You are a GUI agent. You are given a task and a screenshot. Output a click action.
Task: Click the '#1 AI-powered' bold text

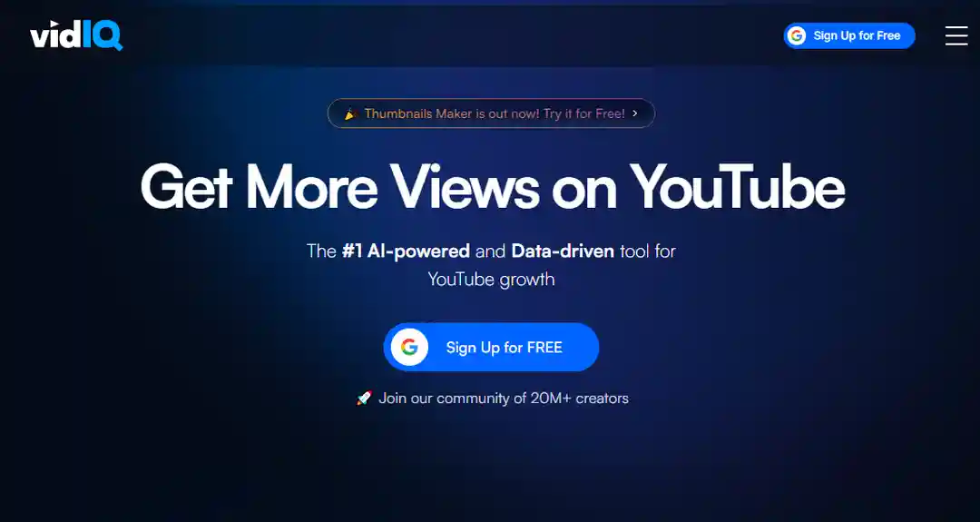click(x=406, y=251)
